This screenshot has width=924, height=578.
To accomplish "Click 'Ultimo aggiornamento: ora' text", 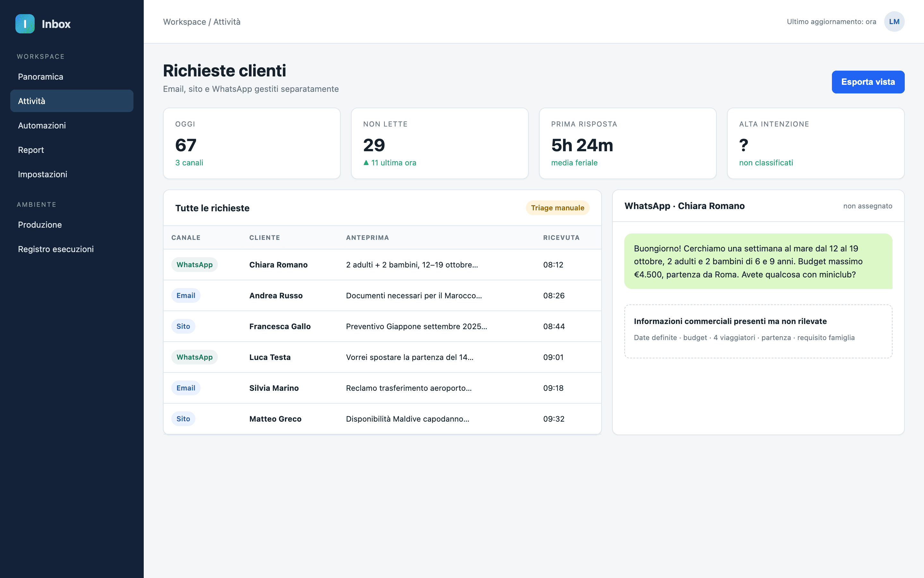I will [x=831, y=22].
